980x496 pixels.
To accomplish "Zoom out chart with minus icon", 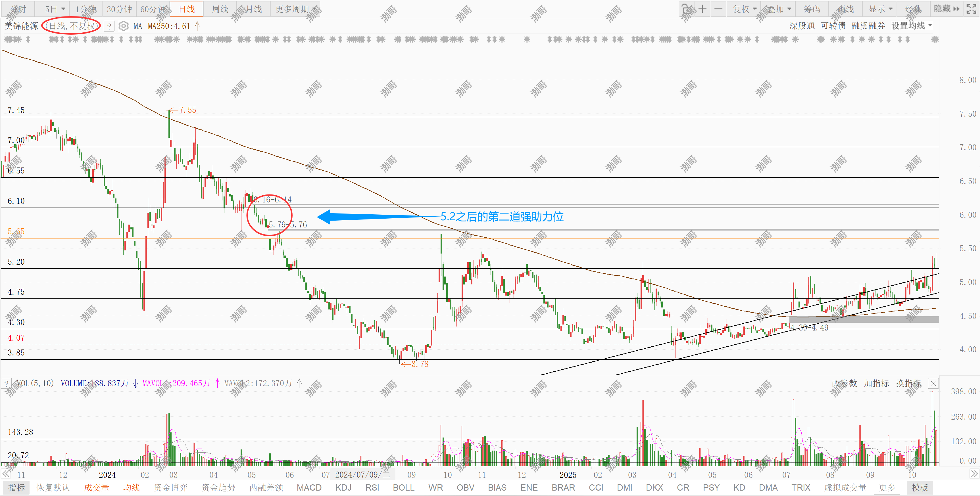I will tap(718, 9).
